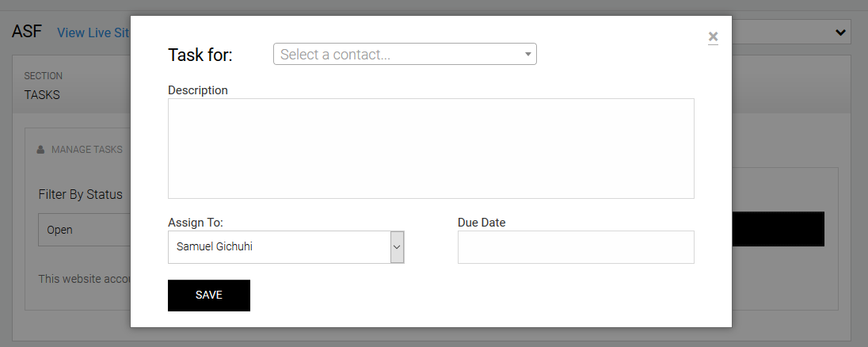Select the TASKS section heading
The height and width of the screenshot is (347, 868).
(x=42, y=95)
